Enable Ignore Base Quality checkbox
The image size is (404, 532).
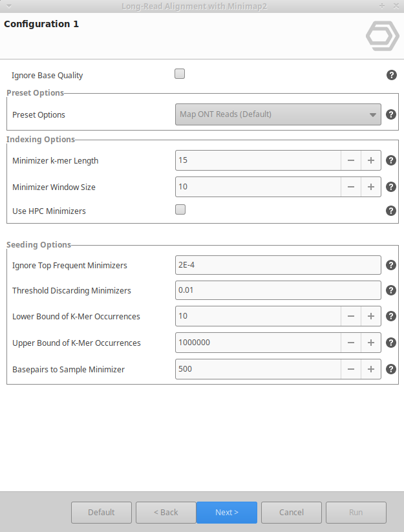[180, 74]
